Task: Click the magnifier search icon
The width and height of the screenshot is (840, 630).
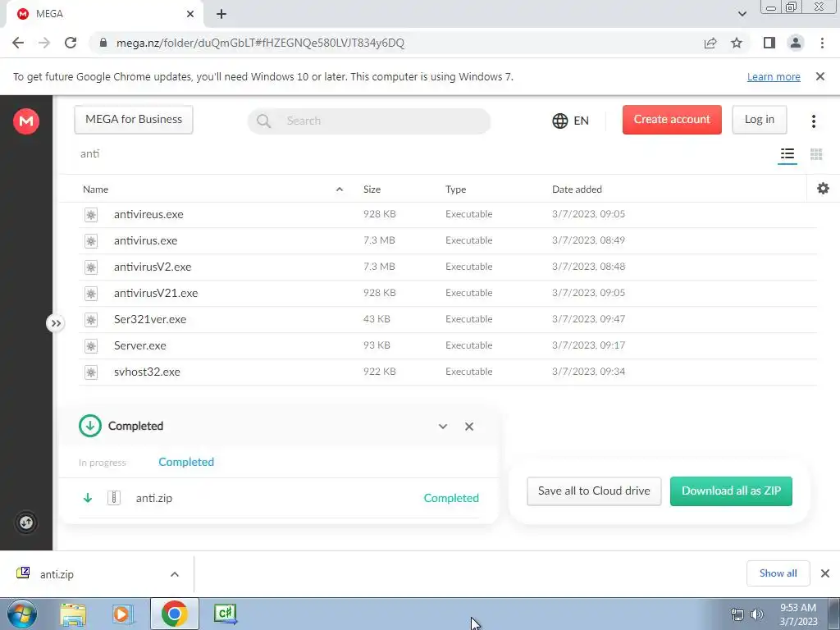Action: click(x=263, y=121)
